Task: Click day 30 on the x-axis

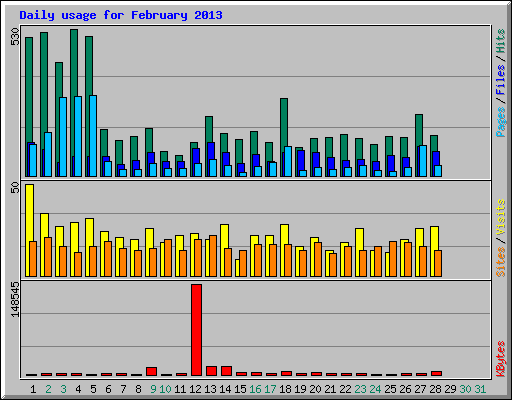Action: (x=465, y=389)
